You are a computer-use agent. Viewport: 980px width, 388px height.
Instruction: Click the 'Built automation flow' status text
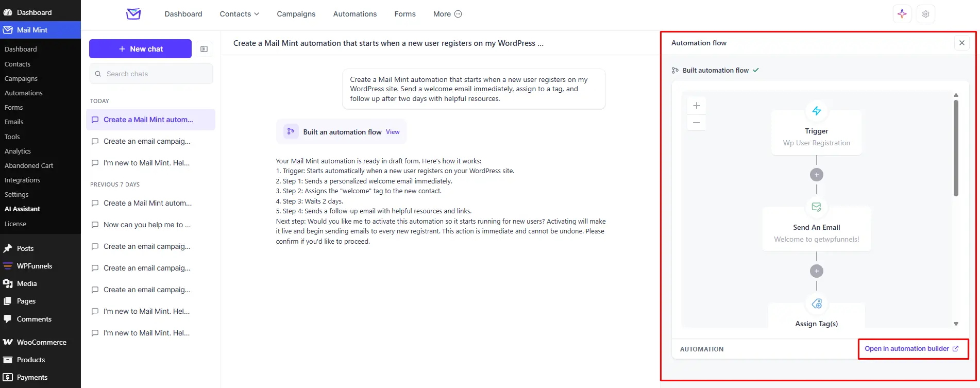point(715,70)
